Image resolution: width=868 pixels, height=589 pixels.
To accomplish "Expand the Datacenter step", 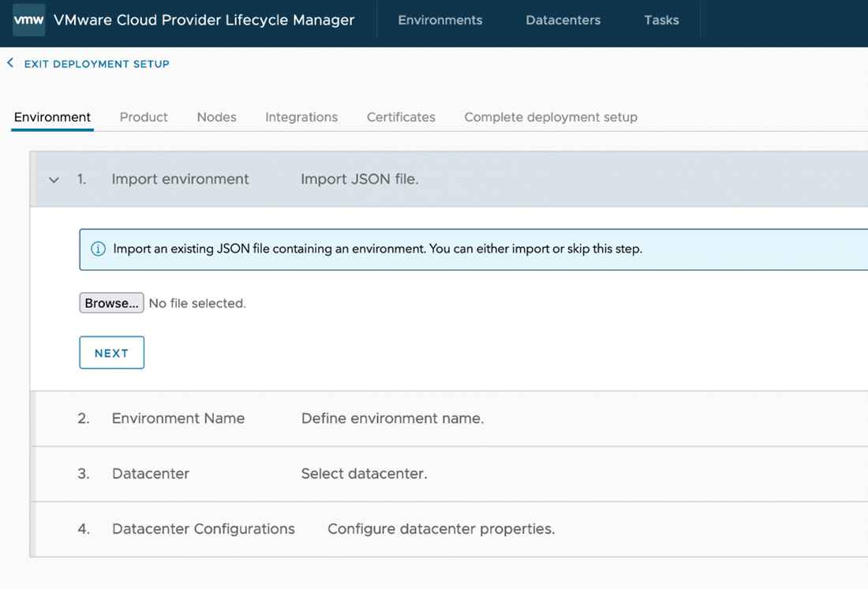I will pos(151,474).
